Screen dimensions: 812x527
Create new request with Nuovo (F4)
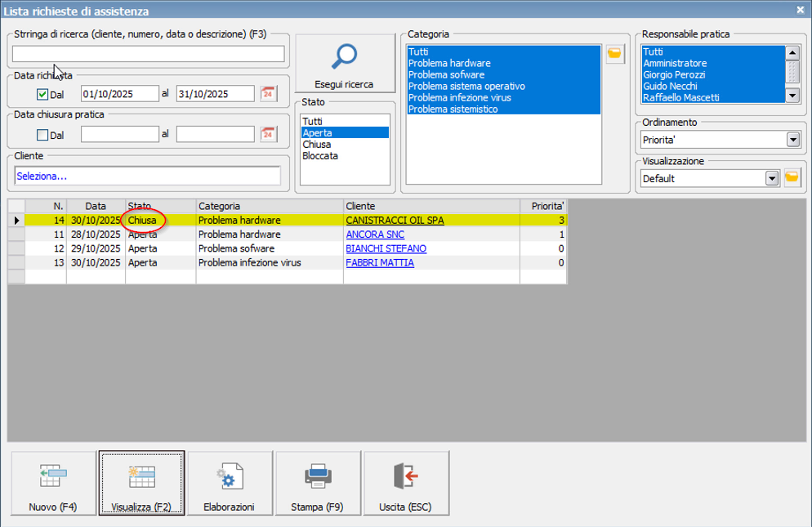(52, 485)
